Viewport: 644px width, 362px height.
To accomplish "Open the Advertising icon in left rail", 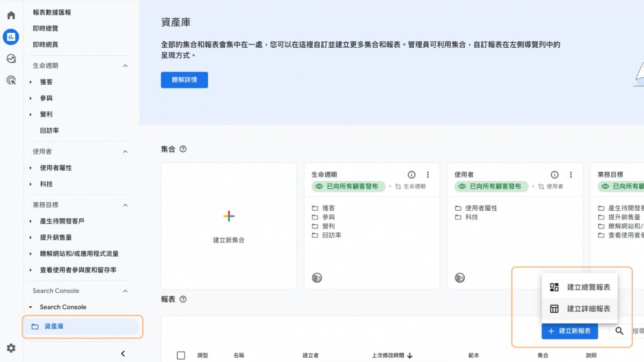I will 11,80.
